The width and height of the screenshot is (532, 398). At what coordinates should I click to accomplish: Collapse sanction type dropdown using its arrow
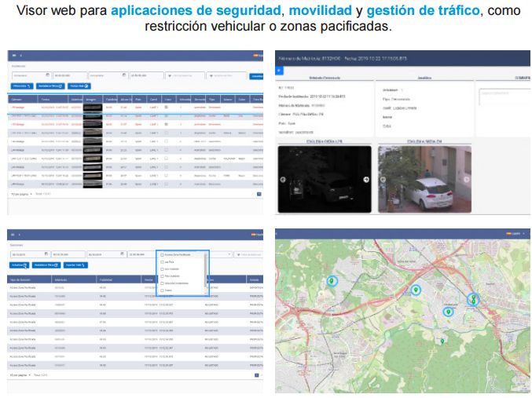229,254
